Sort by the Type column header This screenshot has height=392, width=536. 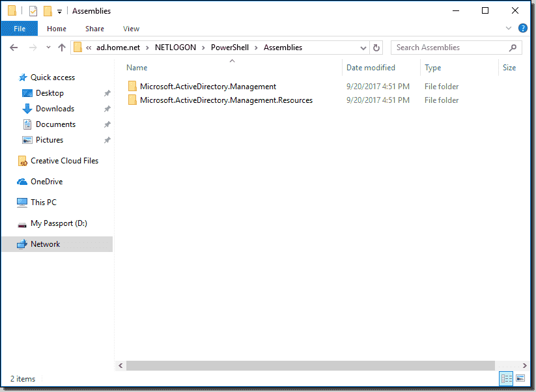pyautogui.click(x=432, y=68)
